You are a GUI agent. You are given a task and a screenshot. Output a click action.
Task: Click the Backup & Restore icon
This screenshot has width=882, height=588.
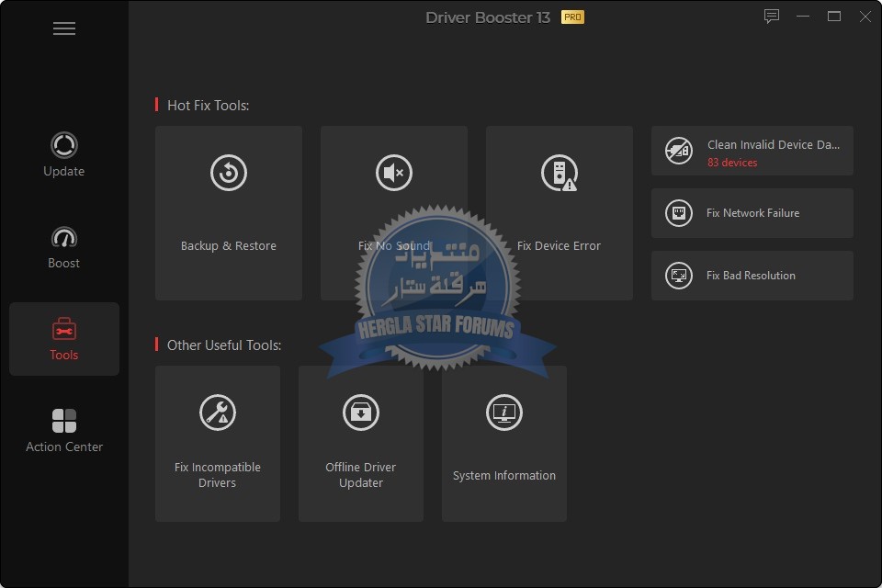click(x=229, y=173)
